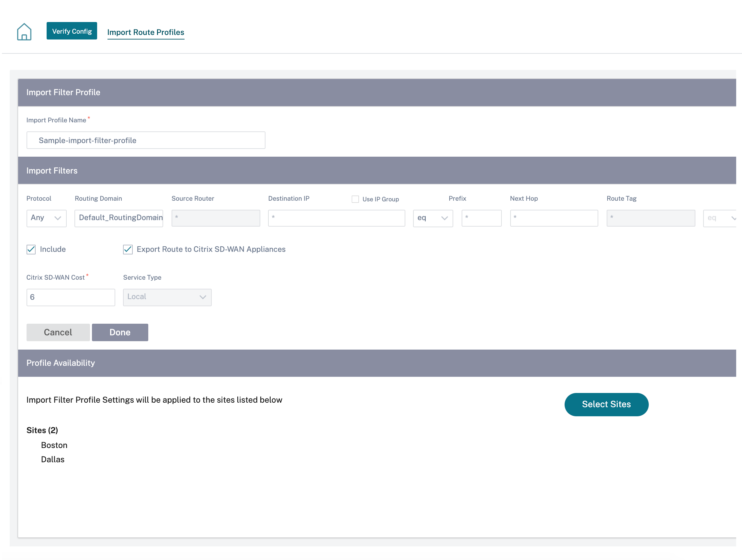Uncheck the Include checkbox
Viewport: 742px width, 560px height.
[31, 249]
